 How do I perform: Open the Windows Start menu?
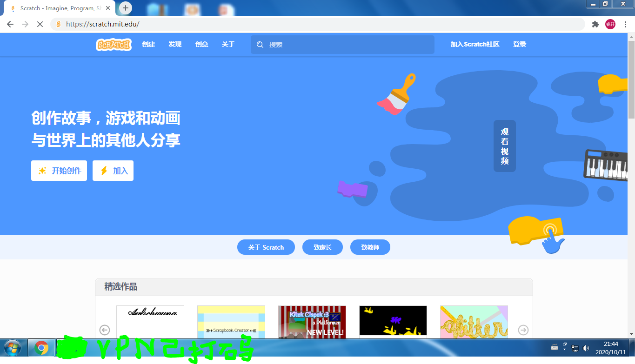[12, 348]
